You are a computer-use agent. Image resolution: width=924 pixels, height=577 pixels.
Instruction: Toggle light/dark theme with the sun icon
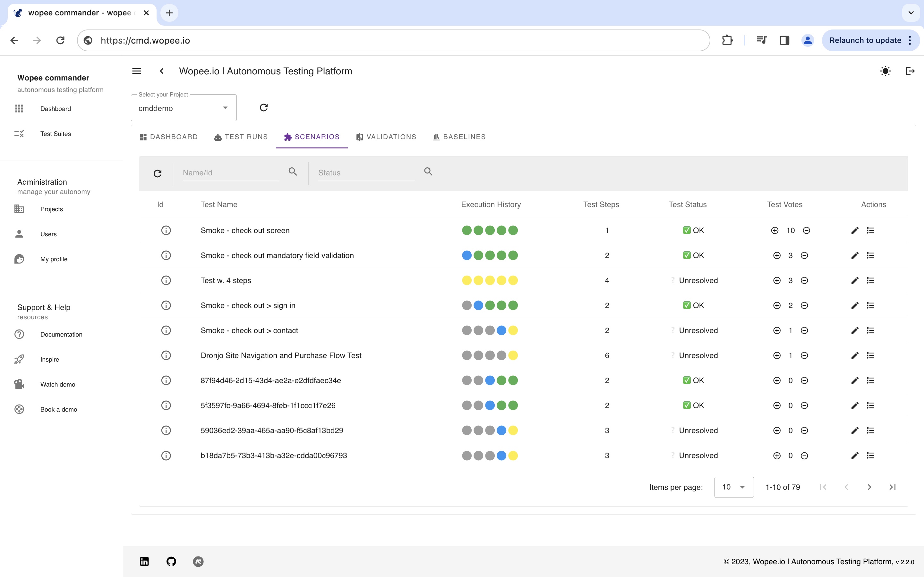[x=885, y=71]
